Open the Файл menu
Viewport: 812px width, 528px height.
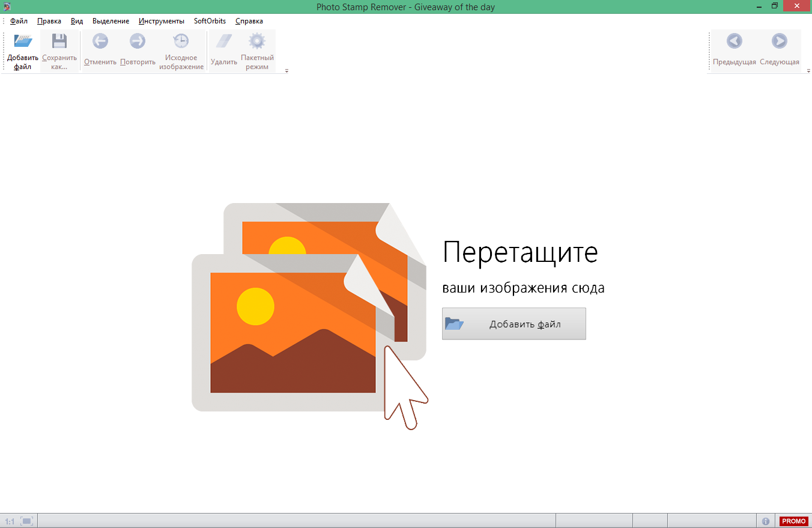19,21
